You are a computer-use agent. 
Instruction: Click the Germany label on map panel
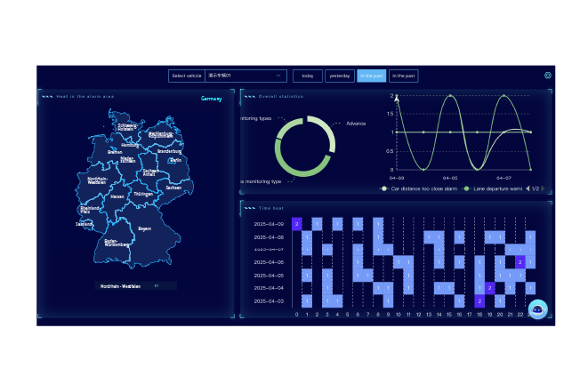(211, 99)
